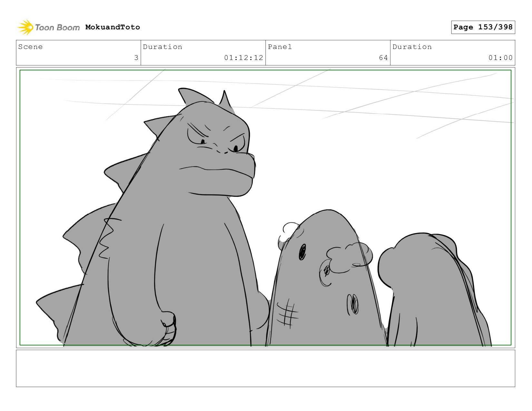
Task: Select scene number 3
Action: pyautogui.click(x=136, y=58)
